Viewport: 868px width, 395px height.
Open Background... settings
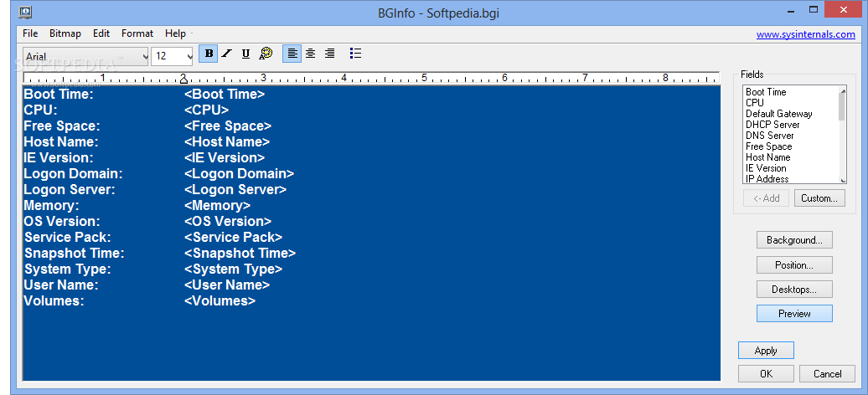click(x=794, y=240)
